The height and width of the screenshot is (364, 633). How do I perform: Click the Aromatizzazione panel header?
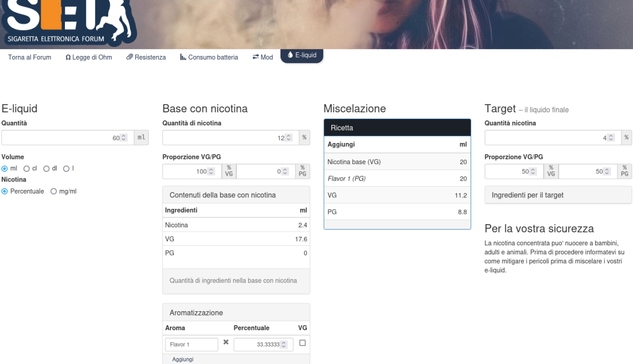pyautogui.click(x=236, y=313)
